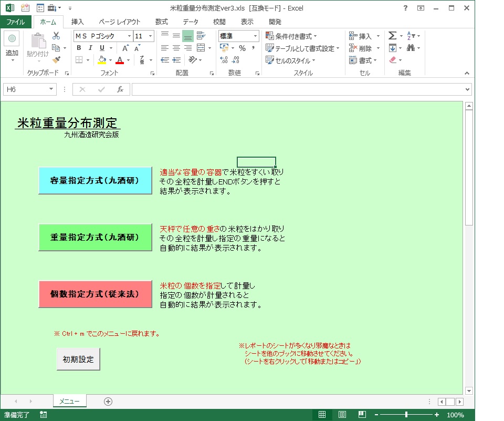Screen dimensions: 504x421
Task: Click the center align text icon
Action: click(176, 48)
